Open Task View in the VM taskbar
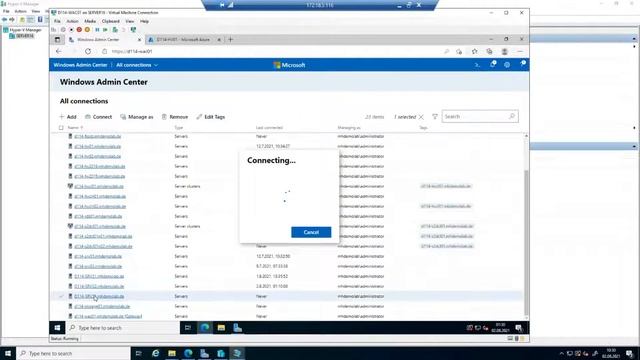This screenshot has height=360, width=640. pyautogui.click(x=188, y=328)
